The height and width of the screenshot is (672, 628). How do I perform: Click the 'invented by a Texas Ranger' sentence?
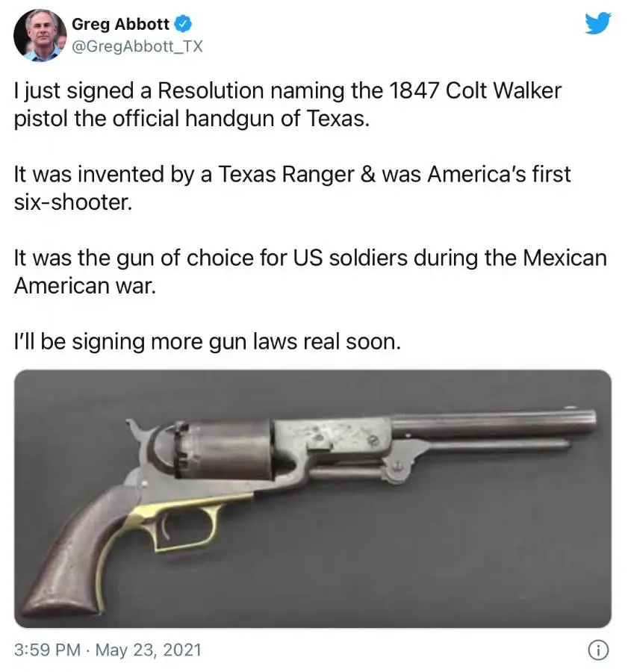coord(293,175)
